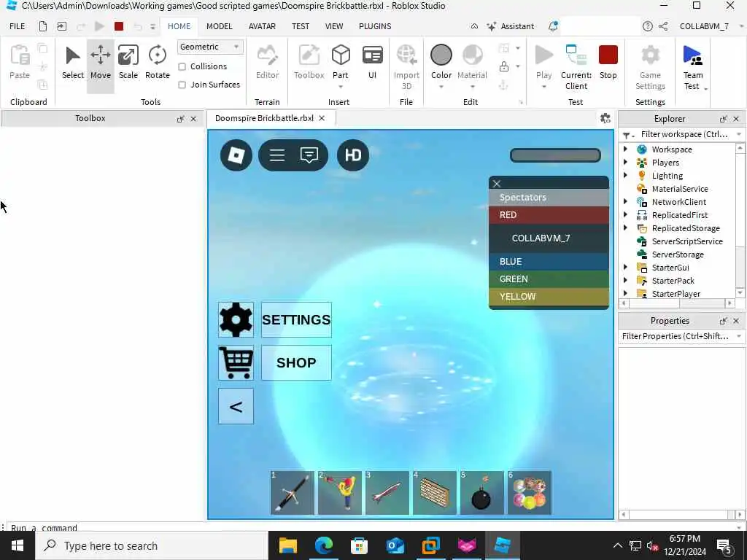The height and width of the screenshot is (560, 747).
Task: Click the in-game settings gear icon
Action: coord(236,319)
